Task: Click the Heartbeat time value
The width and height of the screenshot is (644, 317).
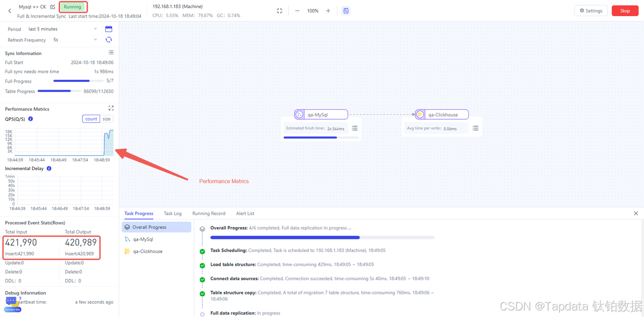Action: (94, 302)
